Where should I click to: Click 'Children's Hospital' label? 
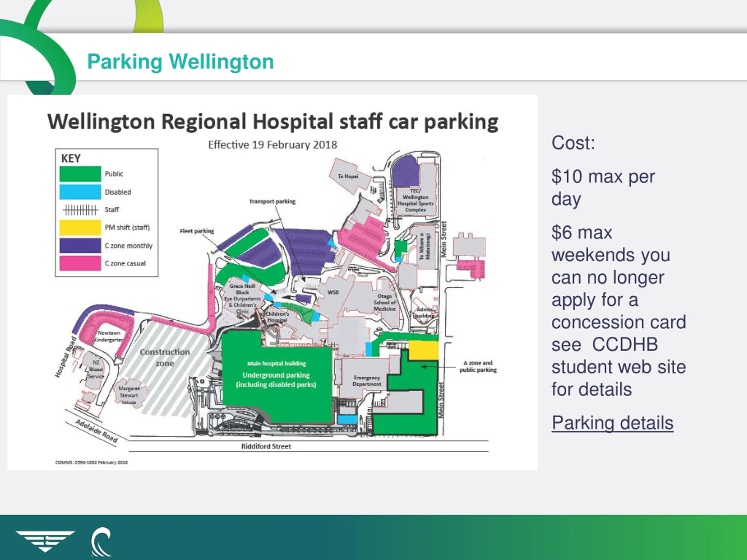click(x=277, y=317)
